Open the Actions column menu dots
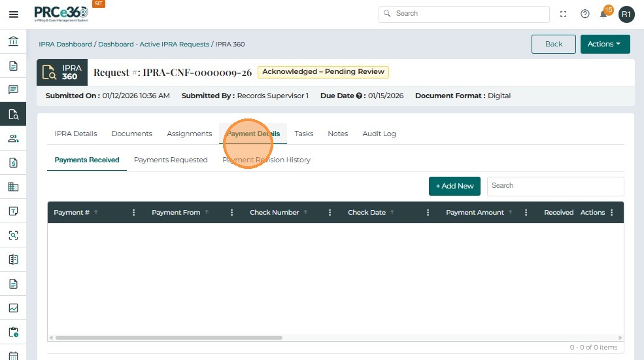This screenshot has height=360, width=644. click(612, 213)
